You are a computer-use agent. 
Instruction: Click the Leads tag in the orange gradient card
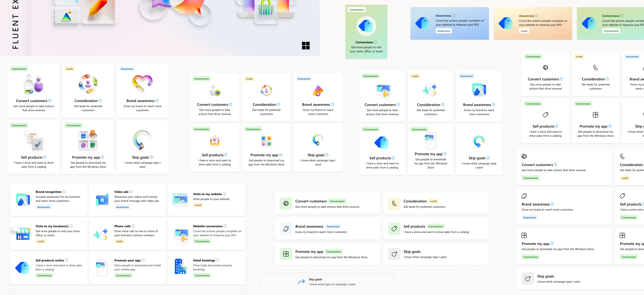tap(524, 31)
